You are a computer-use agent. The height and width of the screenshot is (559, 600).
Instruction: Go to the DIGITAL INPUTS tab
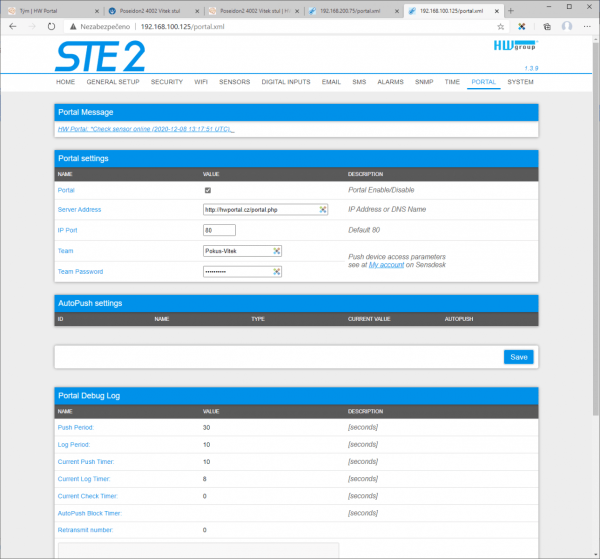coord(286,81)
